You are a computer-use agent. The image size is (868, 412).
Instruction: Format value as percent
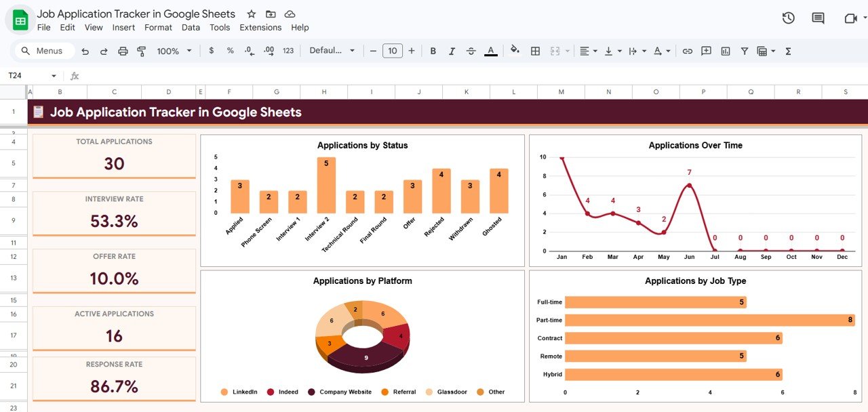point(230,50)
